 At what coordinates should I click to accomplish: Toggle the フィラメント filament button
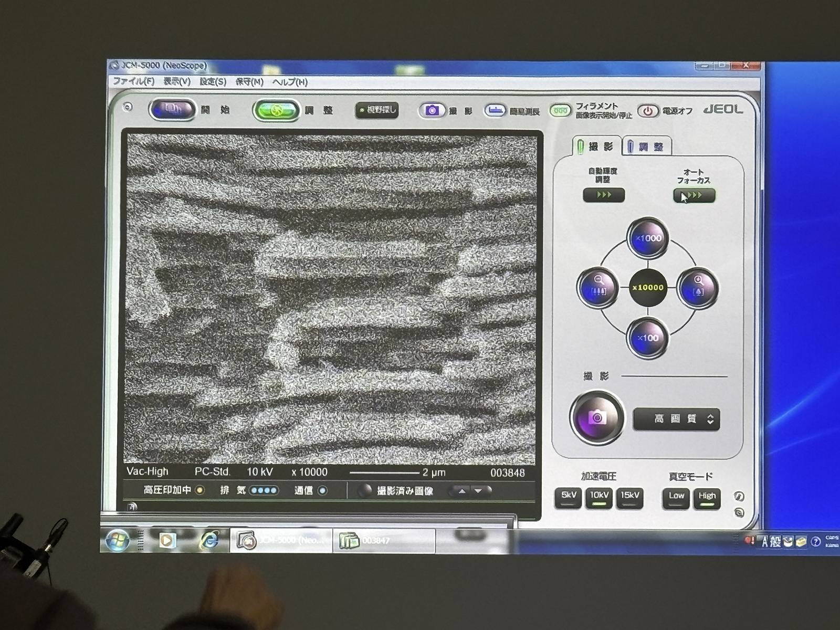(560, 111)
